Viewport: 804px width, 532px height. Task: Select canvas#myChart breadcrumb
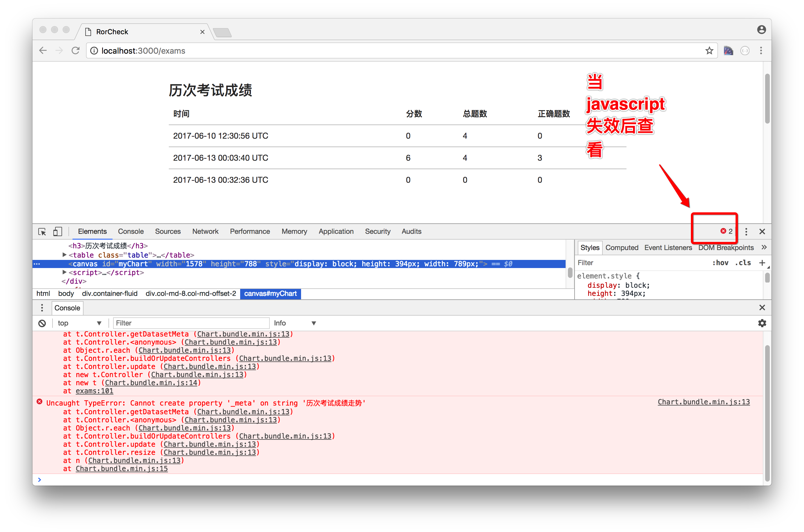(x=270, y=294)
